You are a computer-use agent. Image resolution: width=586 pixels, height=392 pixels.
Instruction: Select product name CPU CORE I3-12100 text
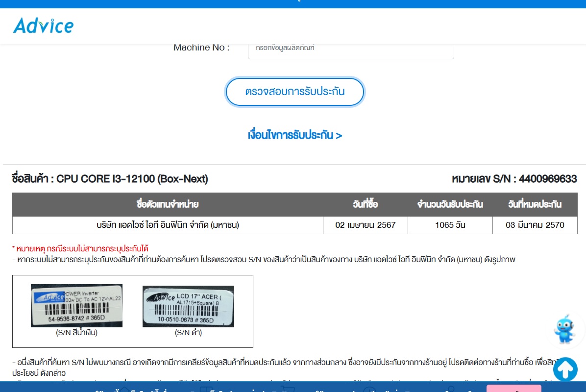coord(132,179)
